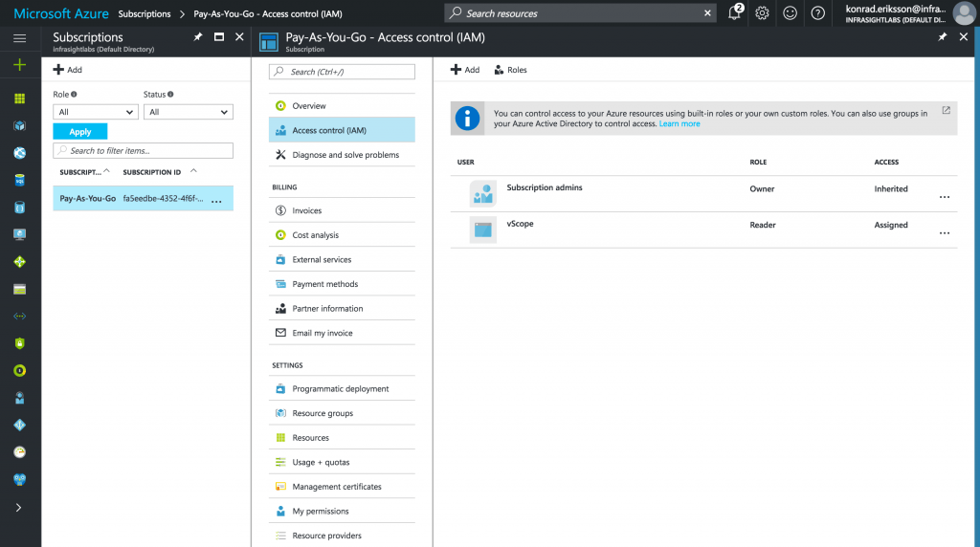Click the blade Search (Ctrl+/) field

pos(342,72)
